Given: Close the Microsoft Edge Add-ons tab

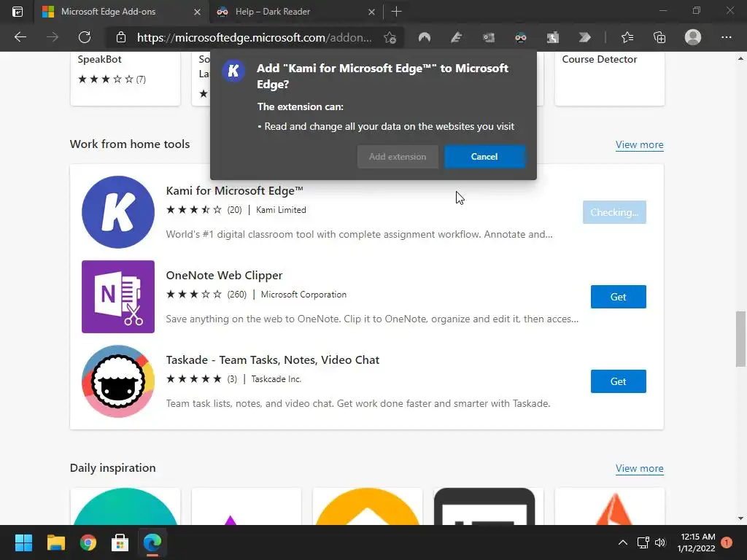Looking at the screenshot, I should 197,12.
